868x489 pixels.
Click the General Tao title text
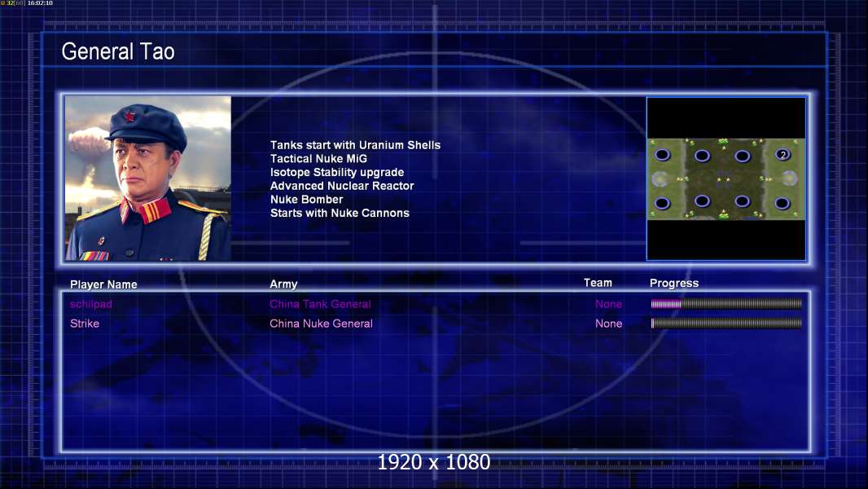(x=118, y=51)
